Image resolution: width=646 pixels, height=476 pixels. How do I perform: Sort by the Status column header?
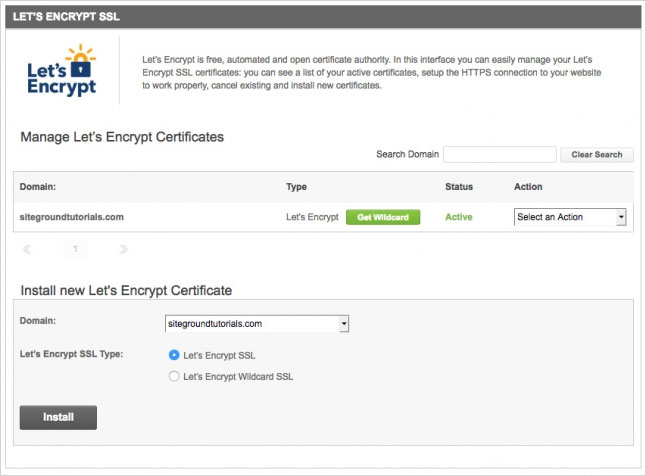459,187
